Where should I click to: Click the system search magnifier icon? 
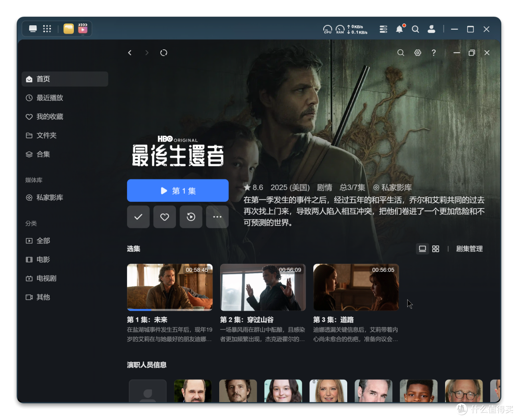click(415, 29)
